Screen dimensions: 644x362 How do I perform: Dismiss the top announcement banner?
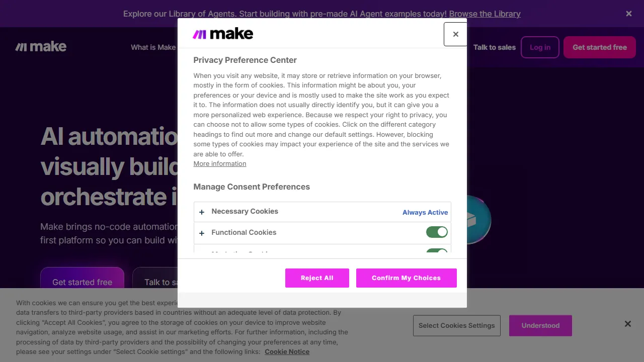[x=628, y=14]
